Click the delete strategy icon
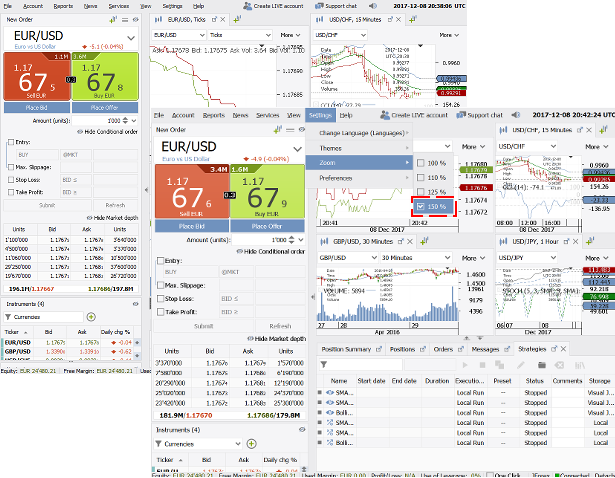This screenshot has width=615, height=478. coord(559,365)
